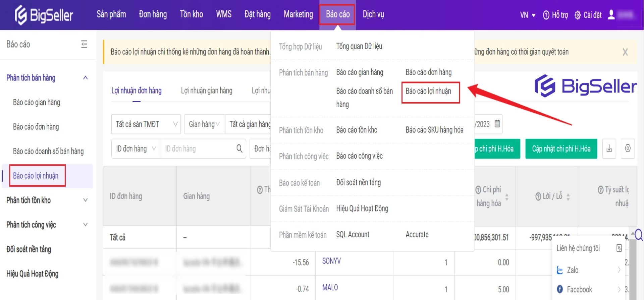
Task: Open the SONYV link in table
Action: click(x=331, y=261)
